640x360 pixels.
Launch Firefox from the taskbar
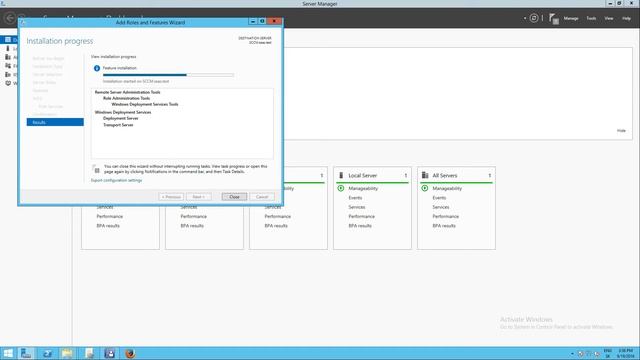pos(130,353)
